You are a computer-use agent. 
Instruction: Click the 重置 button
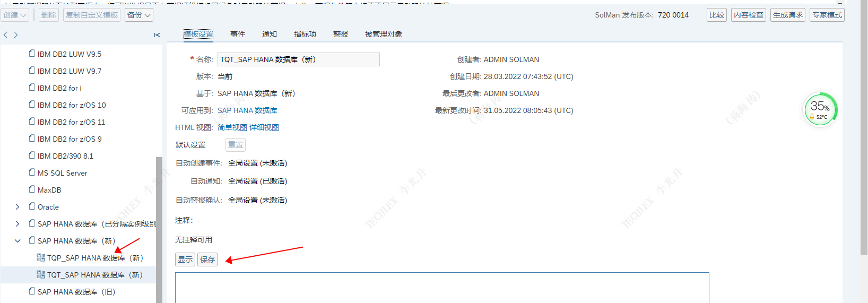[236, 145]
